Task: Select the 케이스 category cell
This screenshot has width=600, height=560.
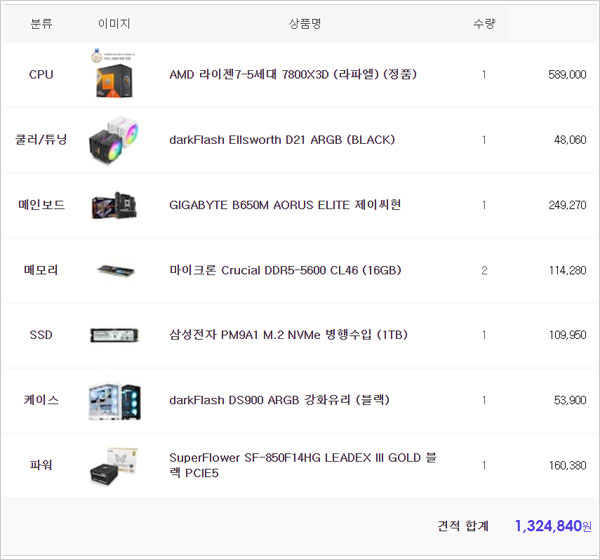Action: click(x=41, y=400)
